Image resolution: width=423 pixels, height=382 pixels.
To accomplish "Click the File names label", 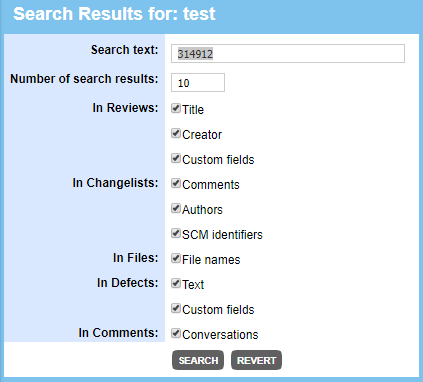I will click(x=211, y=260).
